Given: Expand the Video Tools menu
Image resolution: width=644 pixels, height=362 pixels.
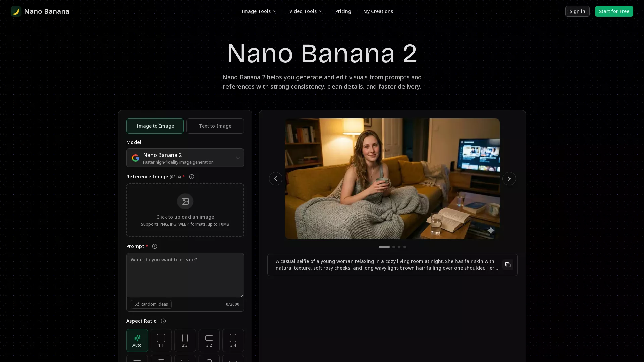Looking at the screenshot, I should (x=306, y=11).
